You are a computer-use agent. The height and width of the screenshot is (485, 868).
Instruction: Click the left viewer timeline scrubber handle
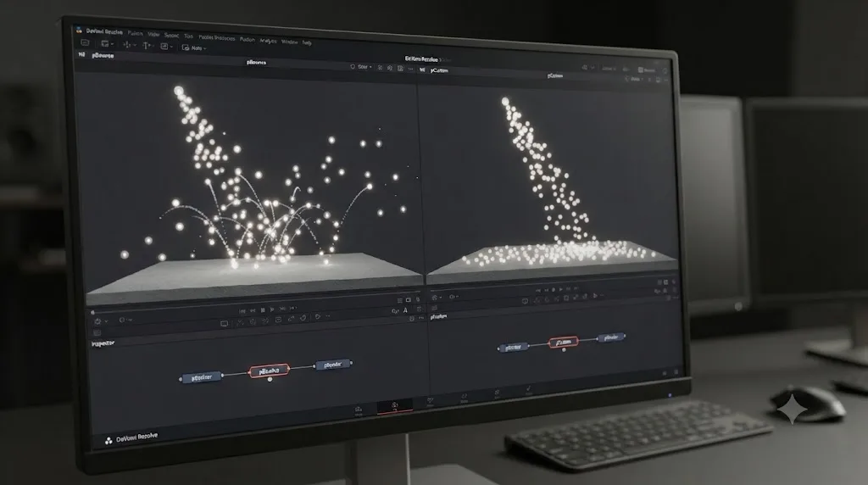(92, 312)
